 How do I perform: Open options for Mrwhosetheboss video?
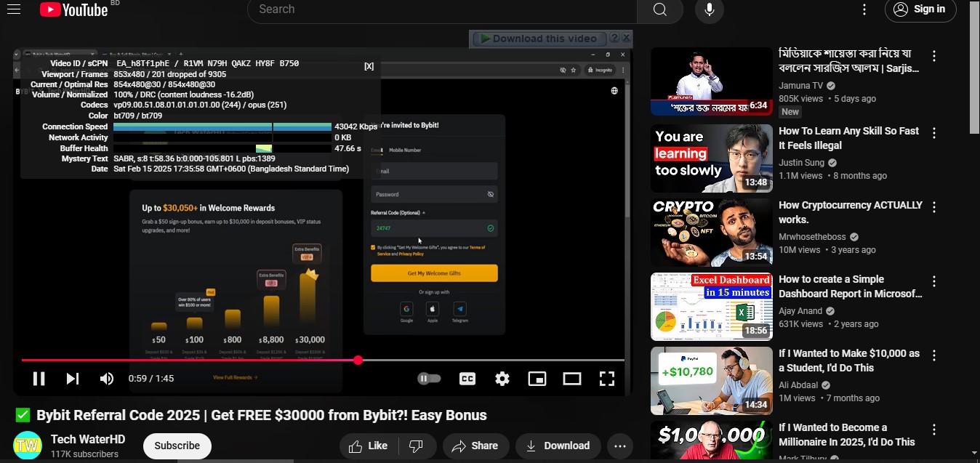coord(934,207)
